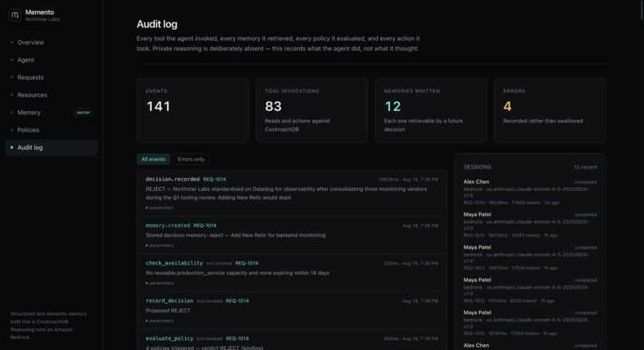The height and width of the screenshot is (350, 644).
Task: Click REQ-1014 tag on record_decision row
Action: (x=237, y=301)
